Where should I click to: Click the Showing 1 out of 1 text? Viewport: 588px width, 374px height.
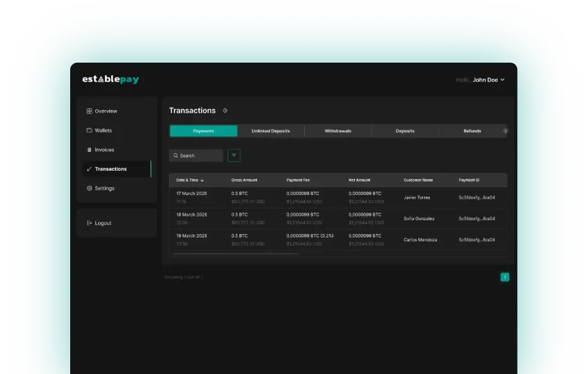click(184, 277)
